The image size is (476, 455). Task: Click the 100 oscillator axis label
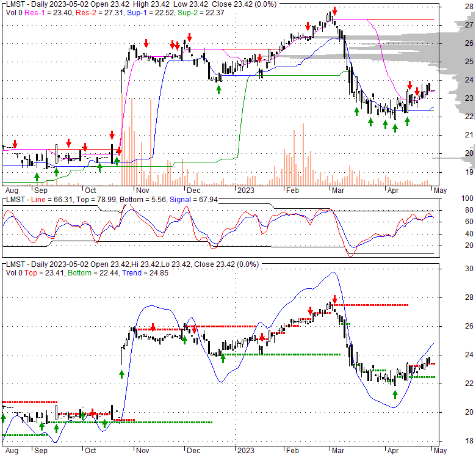point(467,198)
